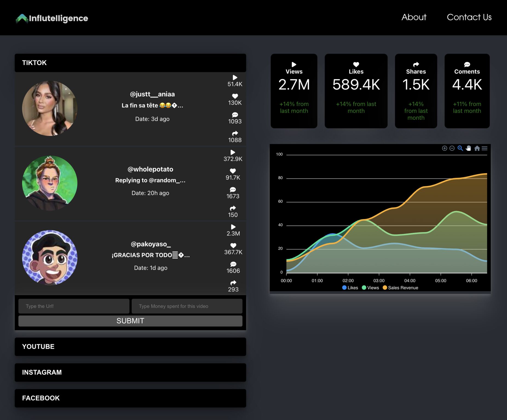This screenshot has height=420, width=507.
Task: Click heart icon above 367.7K likes
Action: 233,246
